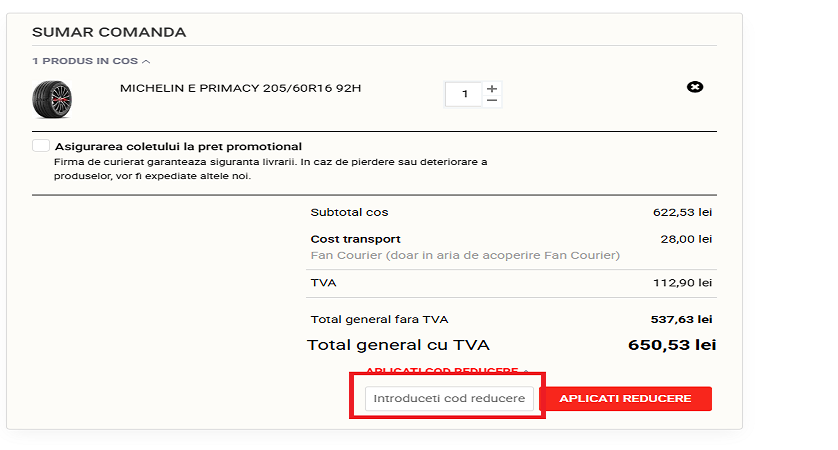
Task: Increase product quantity with plus icon
Action: pyautogui.click(x=491, y=88)
